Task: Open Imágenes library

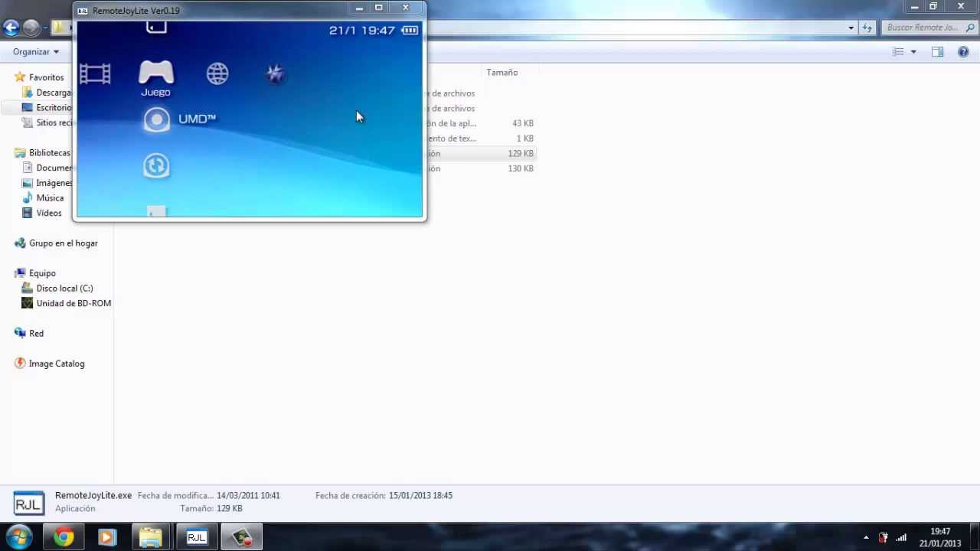Action: point(54,183)
